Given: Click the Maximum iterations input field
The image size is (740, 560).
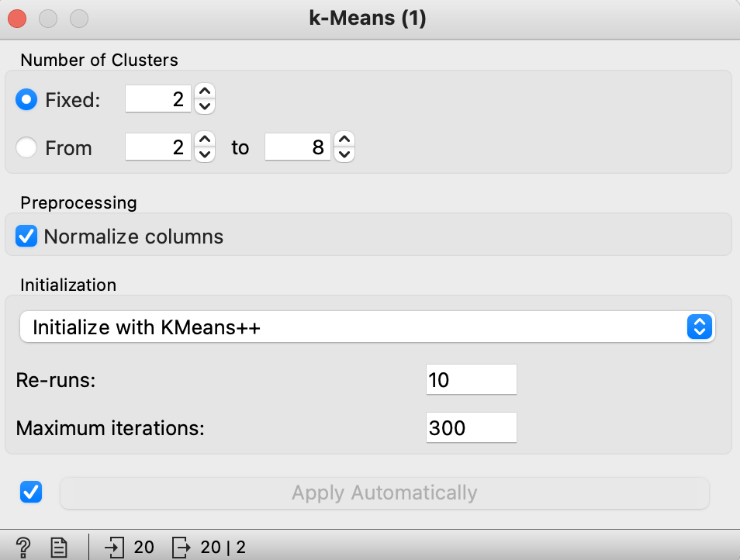Looking at the screenshot, I should click(x=472, y=427).
